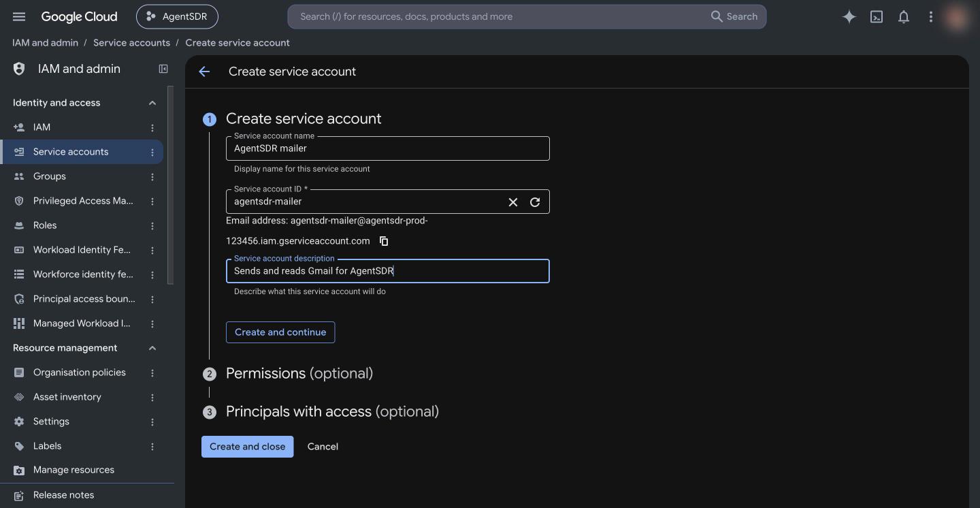Go back using the arrow icon

click(204, 72)
